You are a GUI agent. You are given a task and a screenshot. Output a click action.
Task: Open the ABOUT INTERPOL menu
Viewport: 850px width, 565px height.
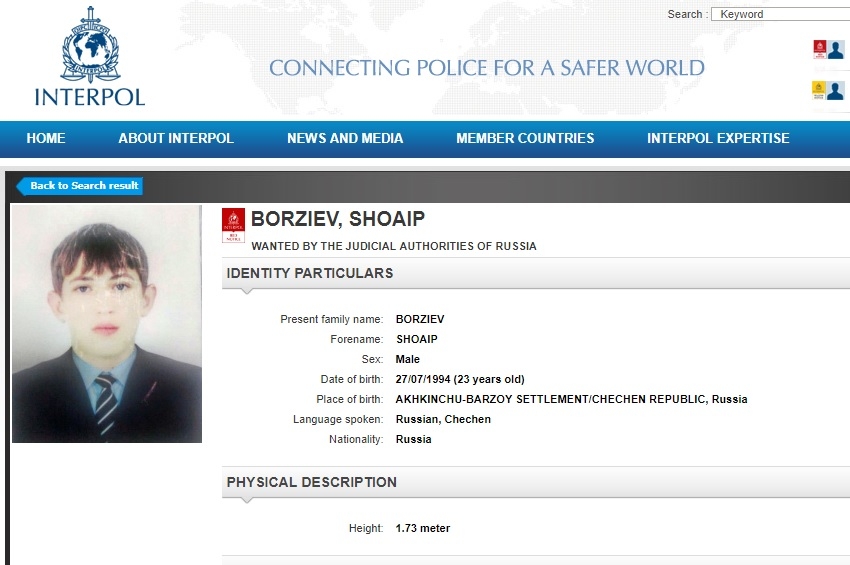pyautogui.click(x=176, y=138)
